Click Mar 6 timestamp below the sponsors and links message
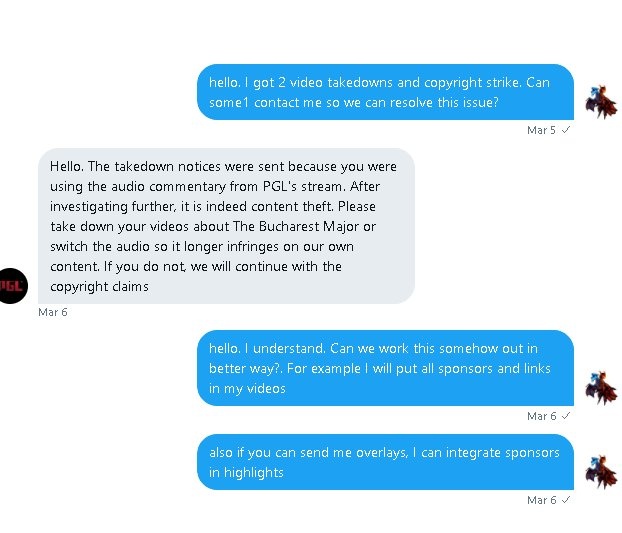The height and width of the screenshot is (533, 622). (541, 415)
